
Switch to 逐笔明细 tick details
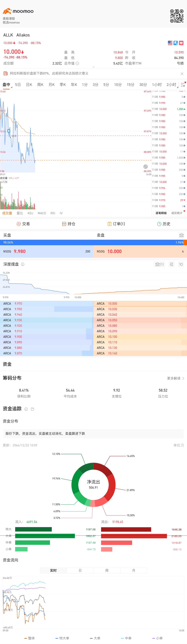point(161,213)
